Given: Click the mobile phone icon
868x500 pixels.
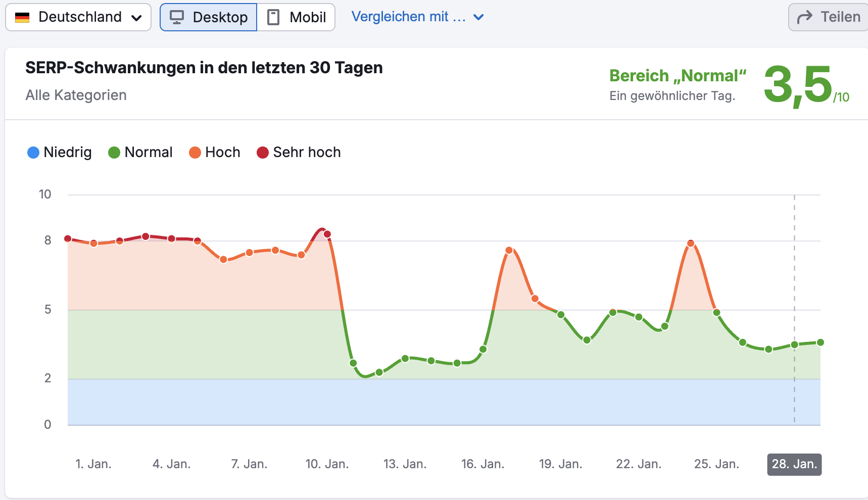Looking at the screenshot, I should click(x=273, y=17).
